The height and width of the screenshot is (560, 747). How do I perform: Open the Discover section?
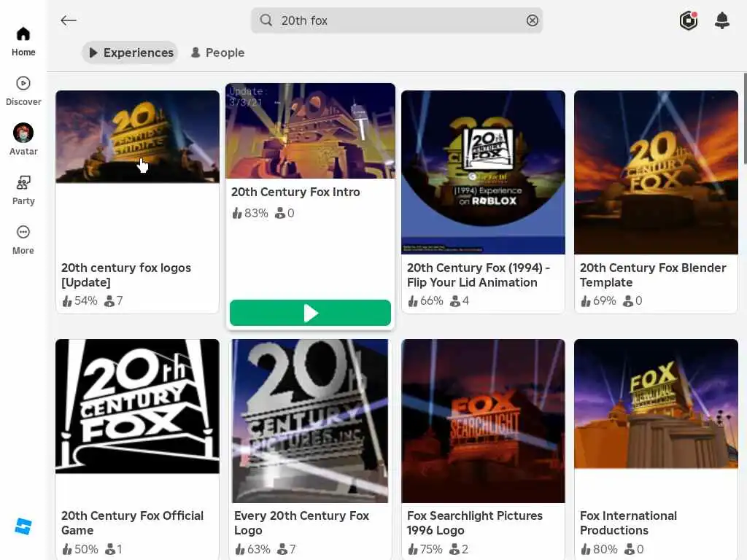coord(23,91)
